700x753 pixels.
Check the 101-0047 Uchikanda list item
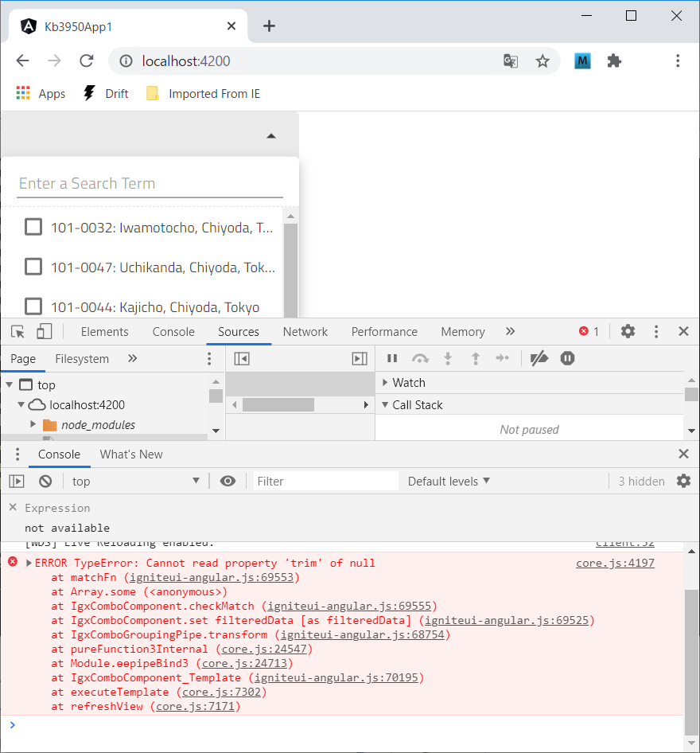click(33, 267)
